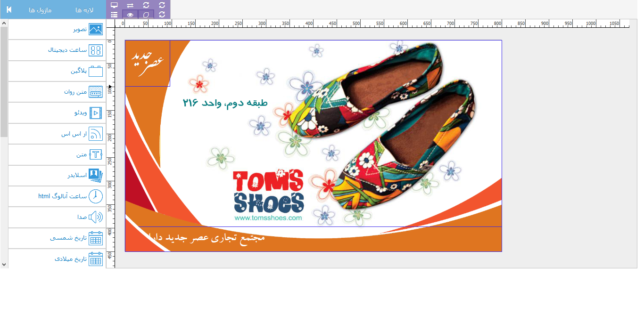The image size is (644, 315).
Task: Click the refresh icon beside the shape outline button
Action: [162, 15]
